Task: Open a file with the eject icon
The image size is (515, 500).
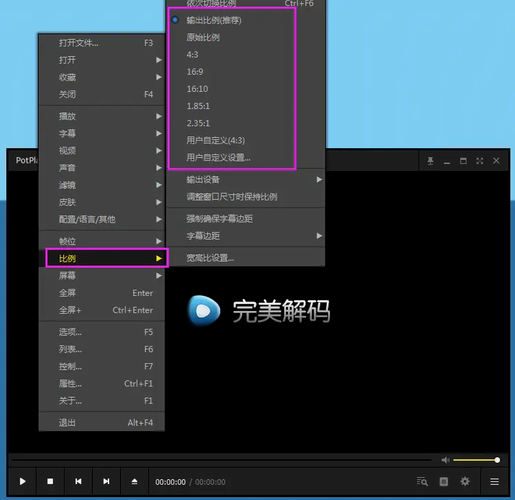Action: click(x=134, y=481)
